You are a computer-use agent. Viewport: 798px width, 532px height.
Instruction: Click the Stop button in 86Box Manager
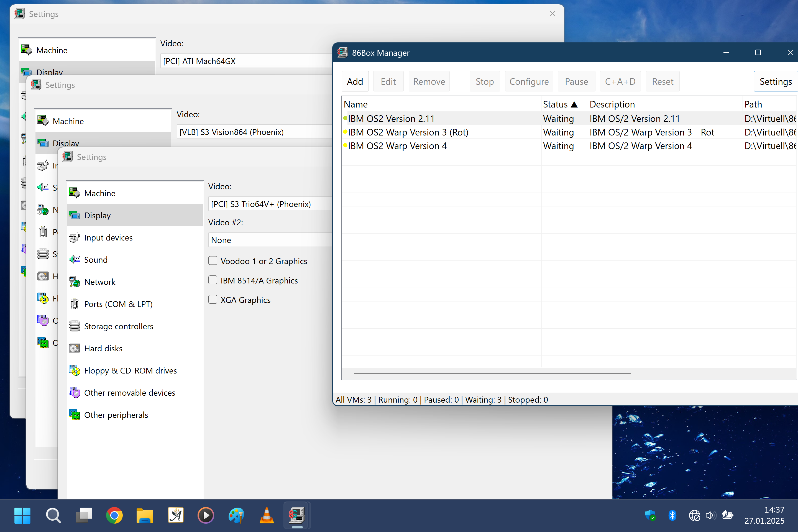tap(485, 81)
